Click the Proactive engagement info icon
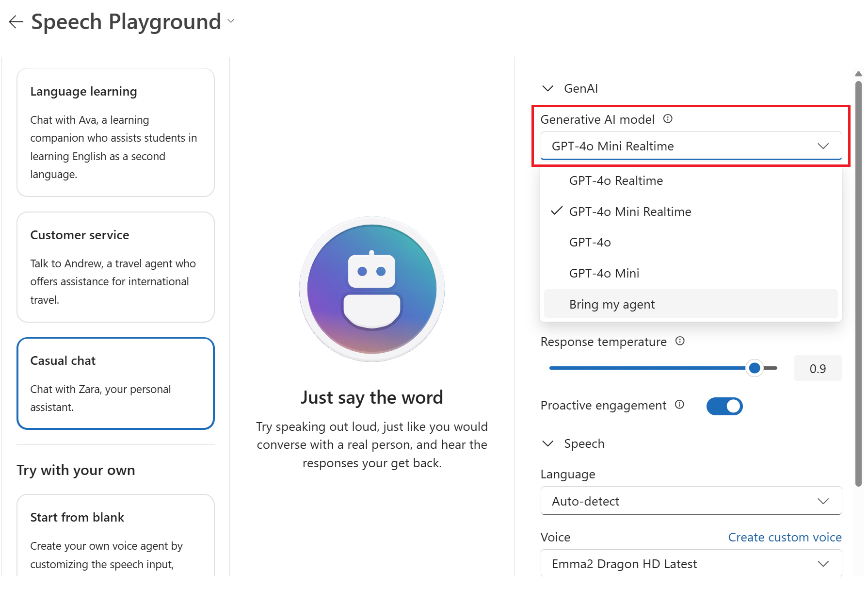 coord(680,405)
